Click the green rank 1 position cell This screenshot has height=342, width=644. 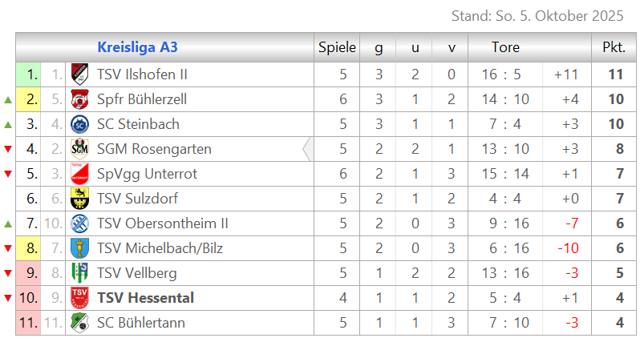pyautogui.click(x=29, y=74)
